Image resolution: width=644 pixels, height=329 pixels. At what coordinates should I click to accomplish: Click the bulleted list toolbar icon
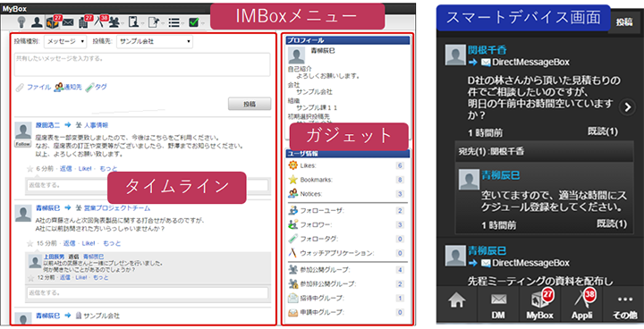tap(174, 23)
